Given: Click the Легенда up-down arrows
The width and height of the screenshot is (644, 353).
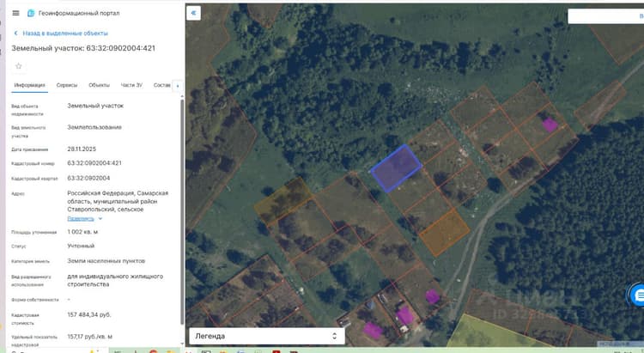Looking at the screenshot, I should 334,336.
